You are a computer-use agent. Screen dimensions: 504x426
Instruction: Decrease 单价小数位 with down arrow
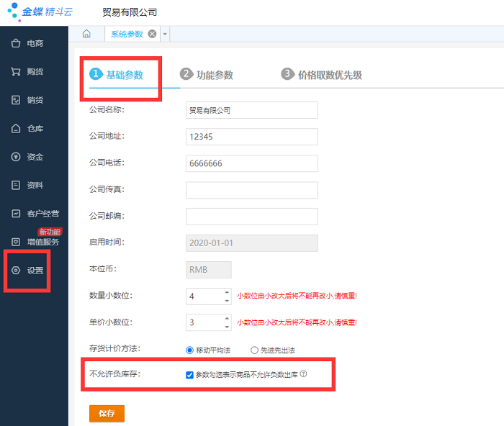click(x=228, y=326)
